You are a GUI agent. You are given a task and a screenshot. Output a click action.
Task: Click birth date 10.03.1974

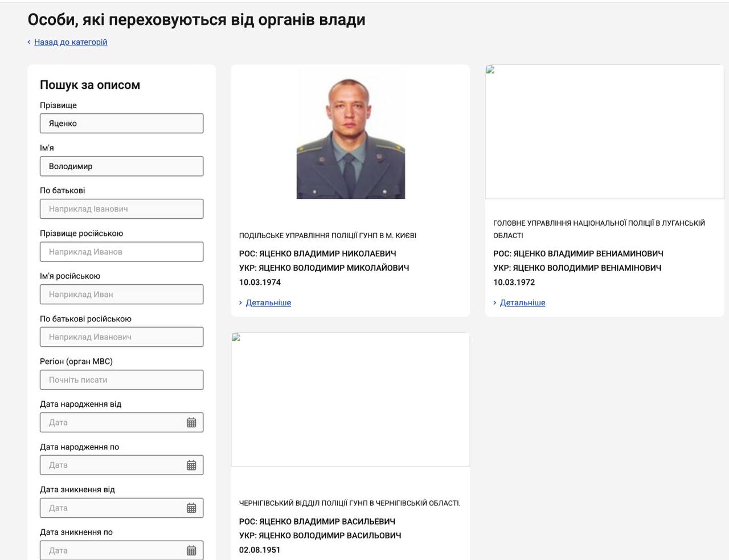tap(260, 283)
